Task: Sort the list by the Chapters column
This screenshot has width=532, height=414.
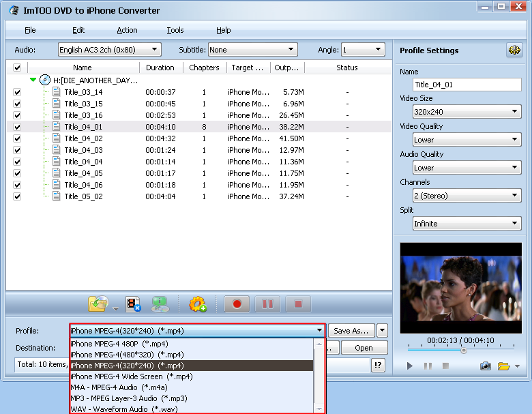Action: pos(204,68)
